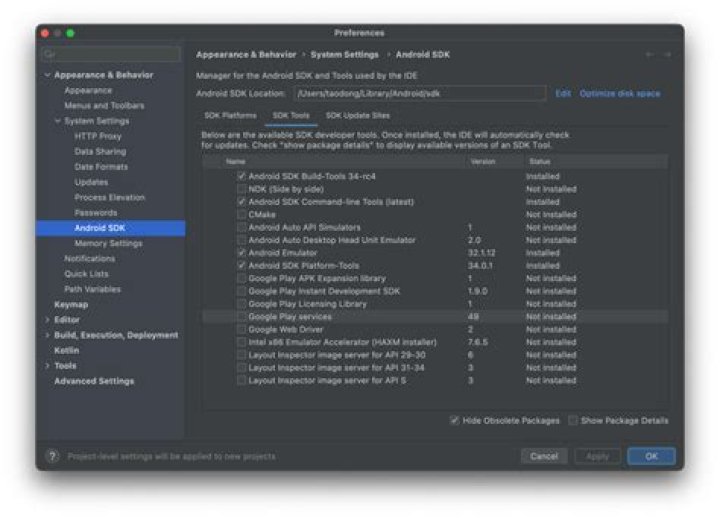720x518 pixels.
Task: Expand the Tools settings section
Action: (x=47, y=366)
